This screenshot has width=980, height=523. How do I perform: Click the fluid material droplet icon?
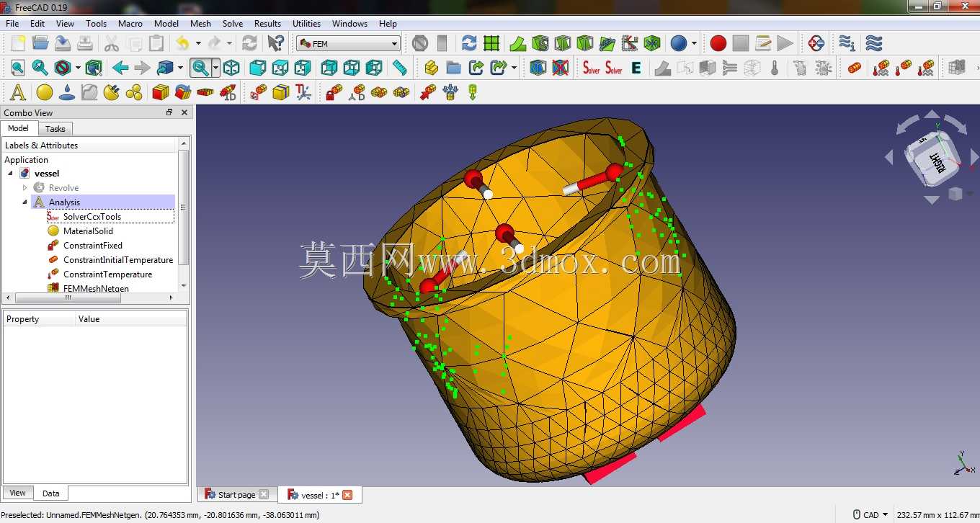[x=67, y=92]
